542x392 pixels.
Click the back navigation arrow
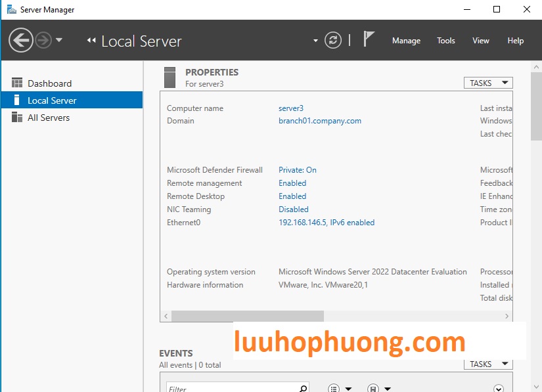click(20, 40)
